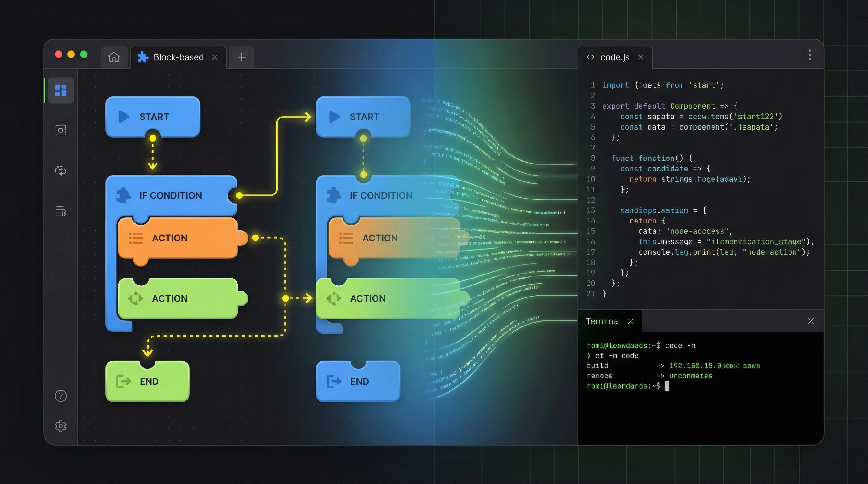The width and height of the screenshot is (868, 484).
Task: Click the yellow output node beside left orange ACTION
Action: tap(255, 238)
